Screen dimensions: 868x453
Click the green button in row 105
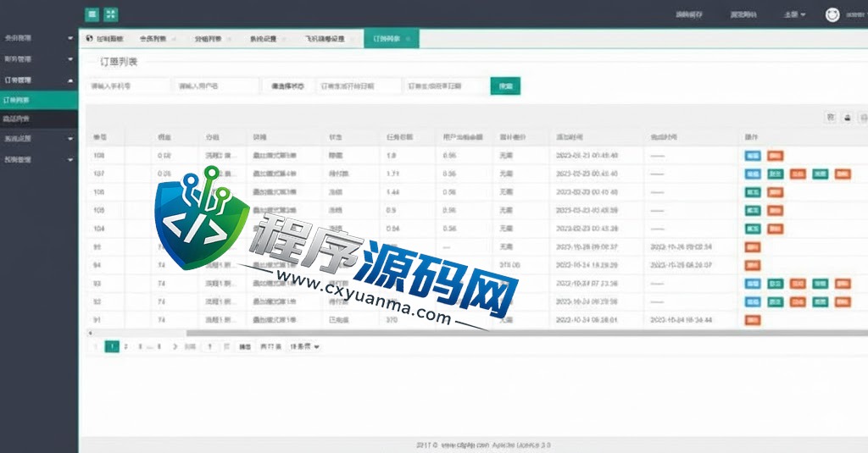[x=753, y=211]
